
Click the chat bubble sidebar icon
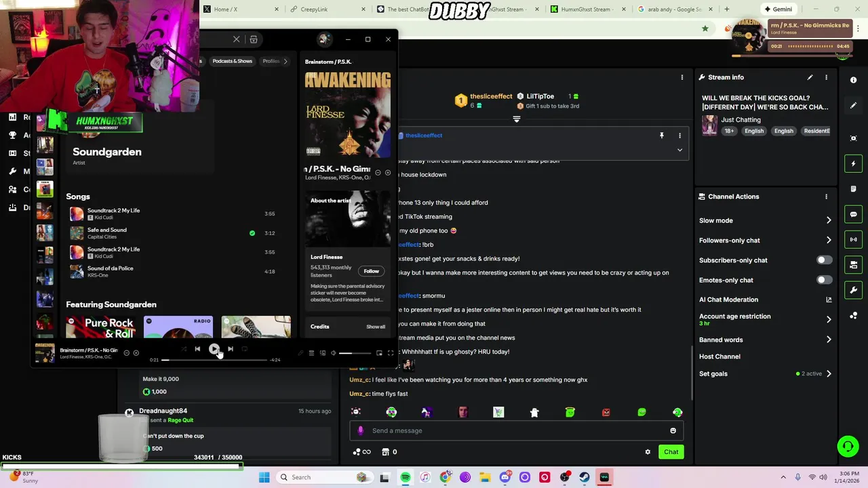click(x=853, y=214)
